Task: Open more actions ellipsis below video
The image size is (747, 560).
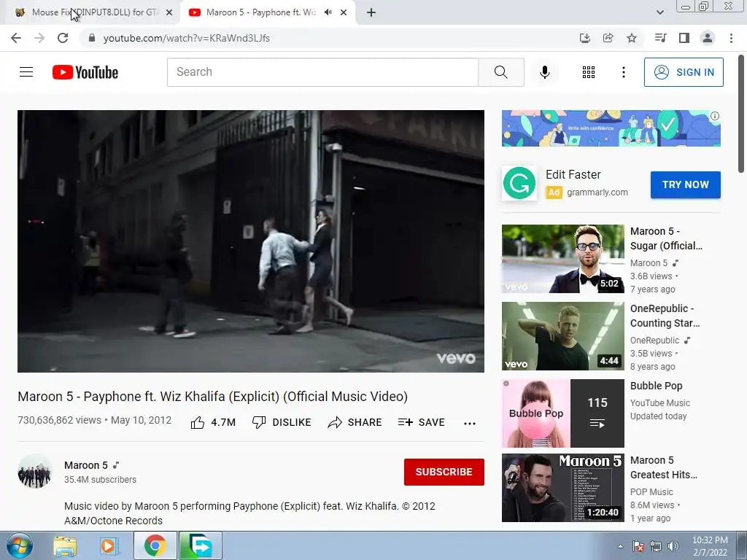Action: tap(470, 424)
